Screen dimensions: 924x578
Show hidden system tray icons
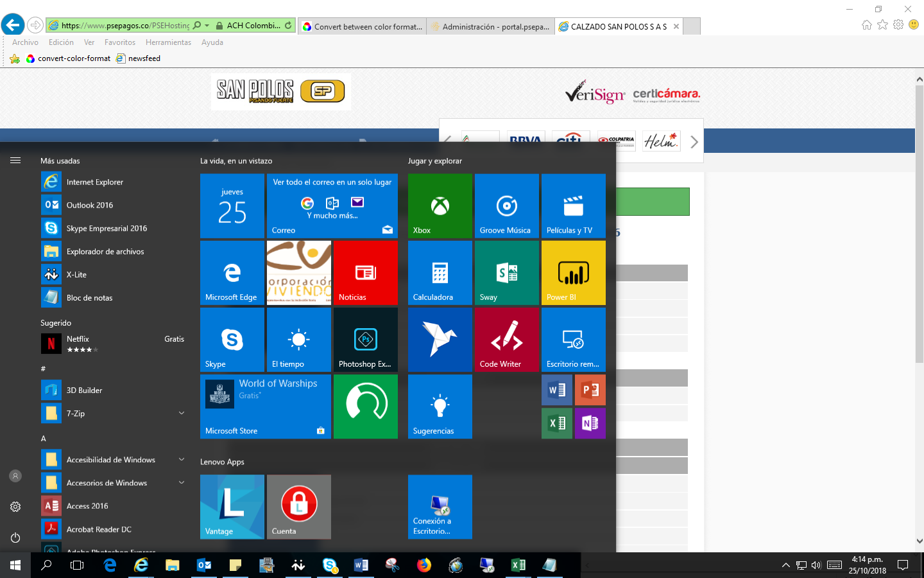pos(785,565)
